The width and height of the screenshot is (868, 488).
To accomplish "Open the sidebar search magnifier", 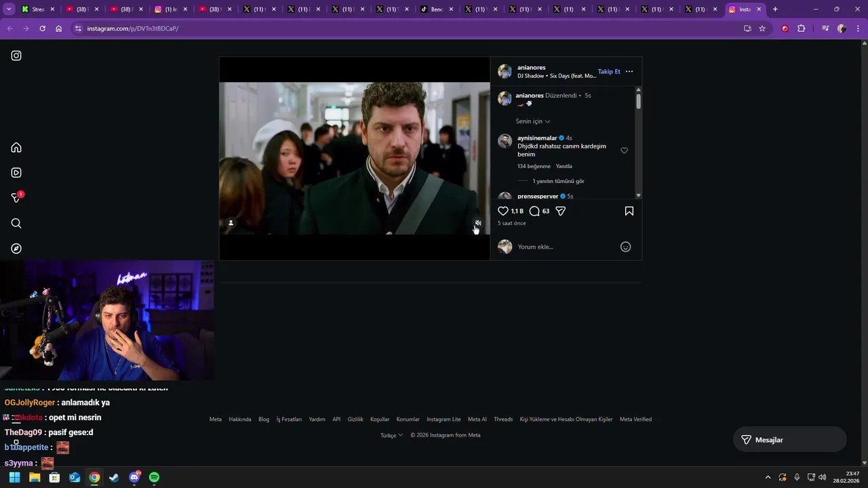I will click(x=16, y=223).
